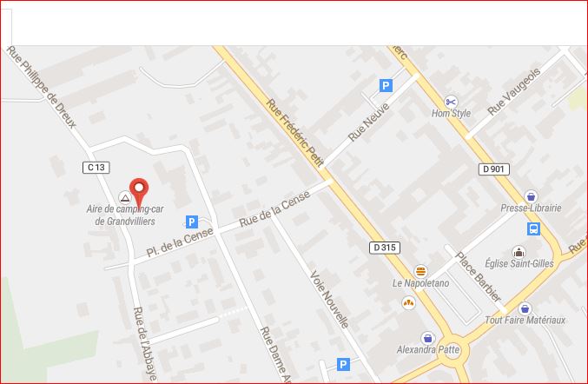Screen dimensions: 588x384
Task: Click the Tout Faire Matériaux shop icon
Action: point(525,308)
